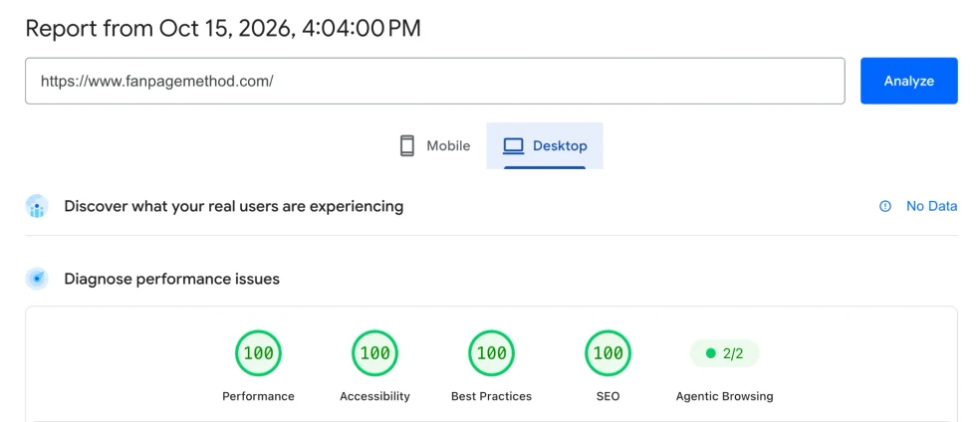Viewport: 980px width, 422px height.
Task: Open the SEO score gauge
Action: (609, 353)
